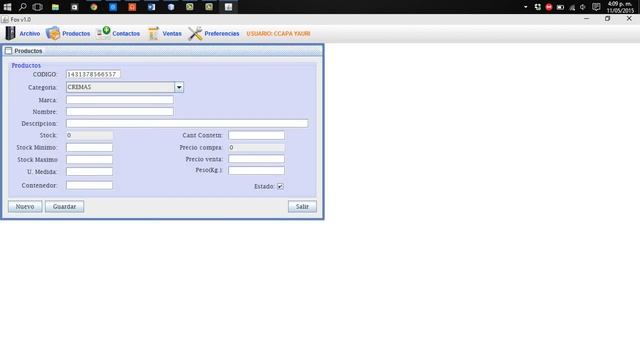Focus the Cant Contem field
Image resolution: width=640 pixels, height=360 pixels.
pos(256,135)
